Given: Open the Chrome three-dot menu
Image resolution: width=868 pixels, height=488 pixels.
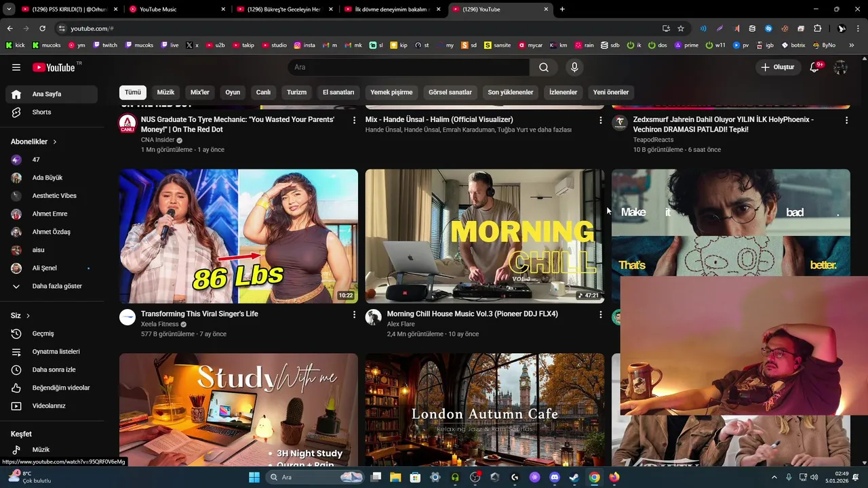Looking at the screenshot, I should coord(859,28).
